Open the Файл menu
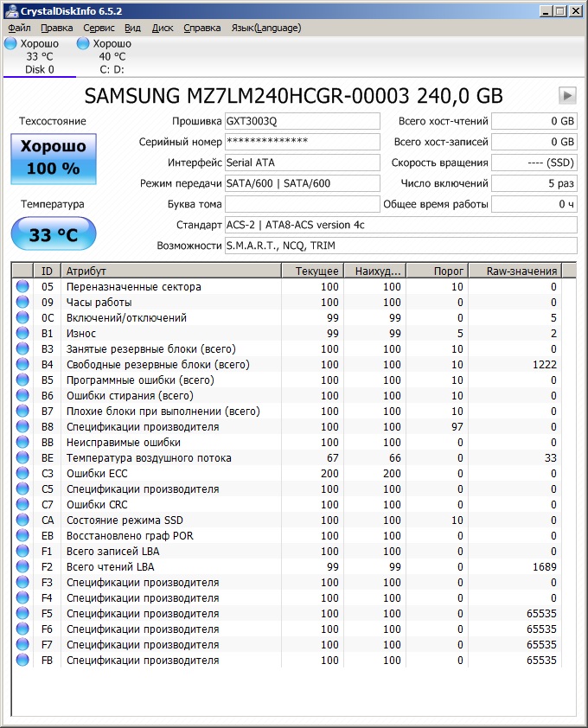Viewport: 588px width, 728px height. coord(20,28)
